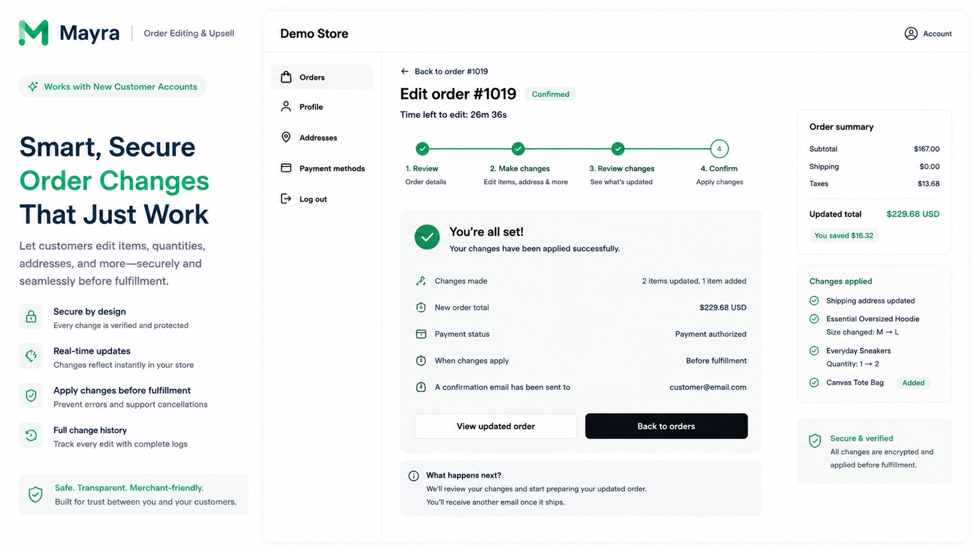Click the Log out arrow icon

click(286, 199)
